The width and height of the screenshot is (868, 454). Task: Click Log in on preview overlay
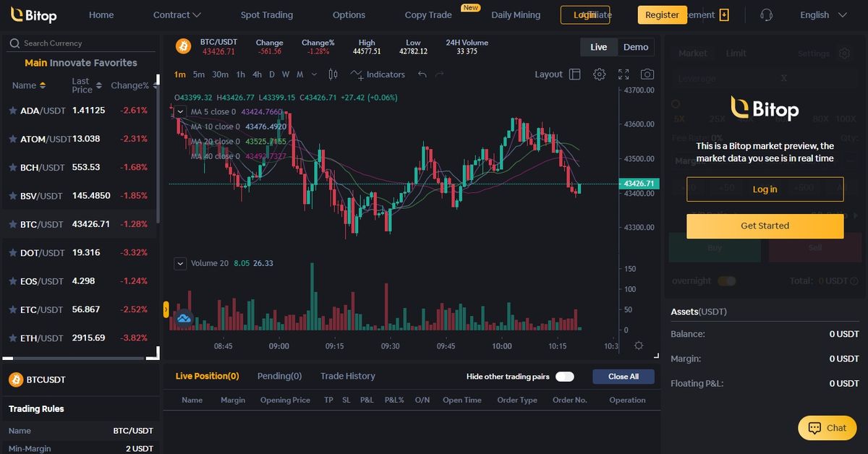[x=765, y=189]
